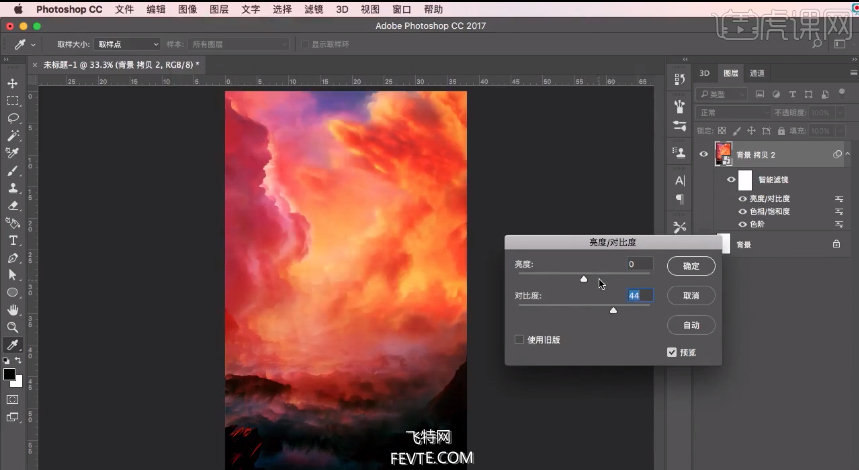Click the active Eyedropper tool in toolbox
Screen dimensions: 859x470
point(12,345)
